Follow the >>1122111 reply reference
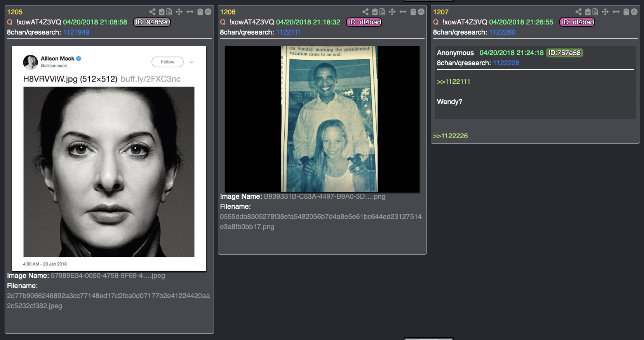Screen dimensions: 644x340 [453, 82]
